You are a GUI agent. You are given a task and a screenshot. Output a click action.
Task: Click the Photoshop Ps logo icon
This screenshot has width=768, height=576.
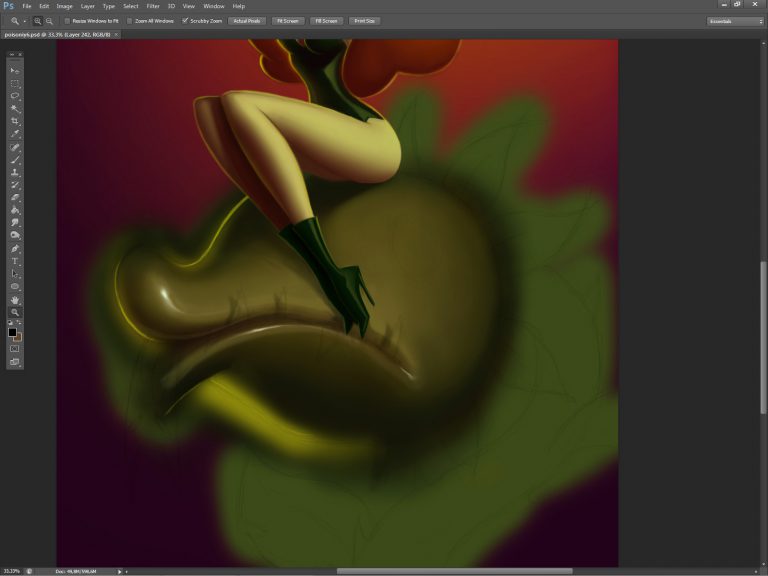[8, 6]
